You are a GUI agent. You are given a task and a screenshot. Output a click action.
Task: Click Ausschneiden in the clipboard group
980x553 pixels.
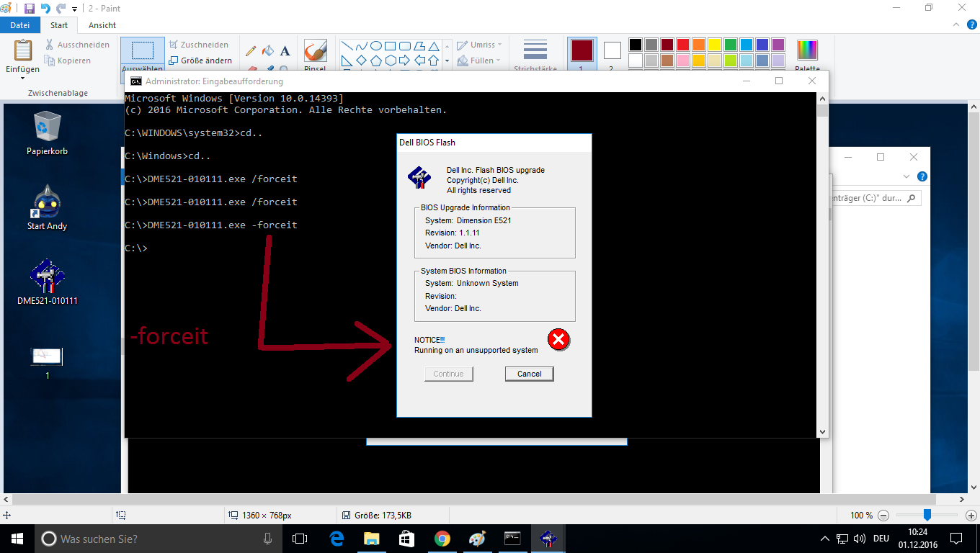77,45
